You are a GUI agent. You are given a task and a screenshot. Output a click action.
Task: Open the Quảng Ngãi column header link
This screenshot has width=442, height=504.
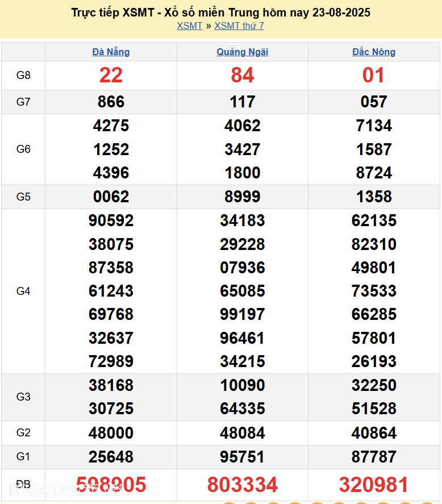coord(243,52)
